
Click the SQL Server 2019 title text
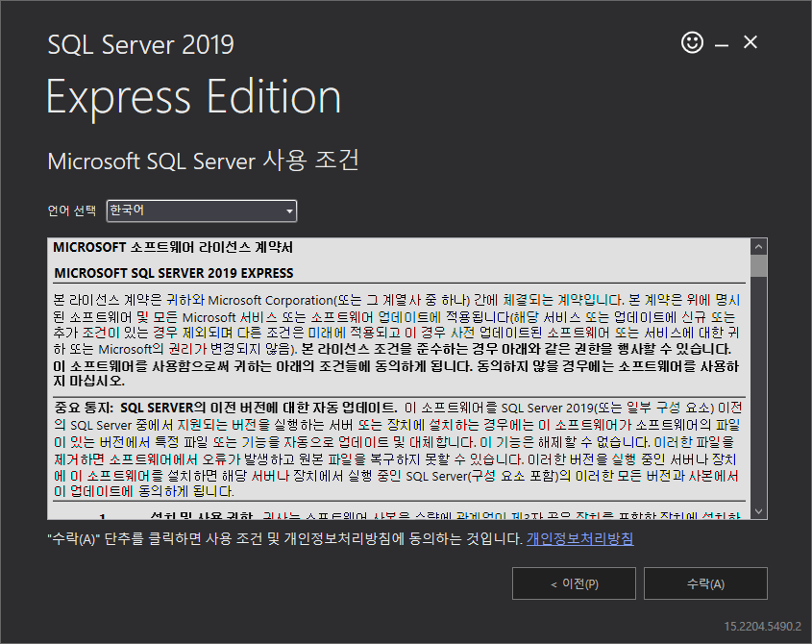pos(141,44)
